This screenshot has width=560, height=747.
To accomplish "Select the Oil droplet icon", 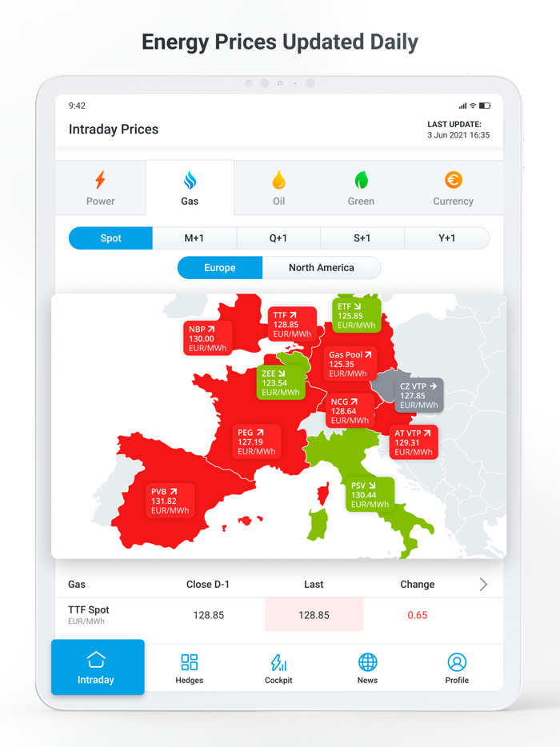I will pyautogui.click(x=278, y=181).
